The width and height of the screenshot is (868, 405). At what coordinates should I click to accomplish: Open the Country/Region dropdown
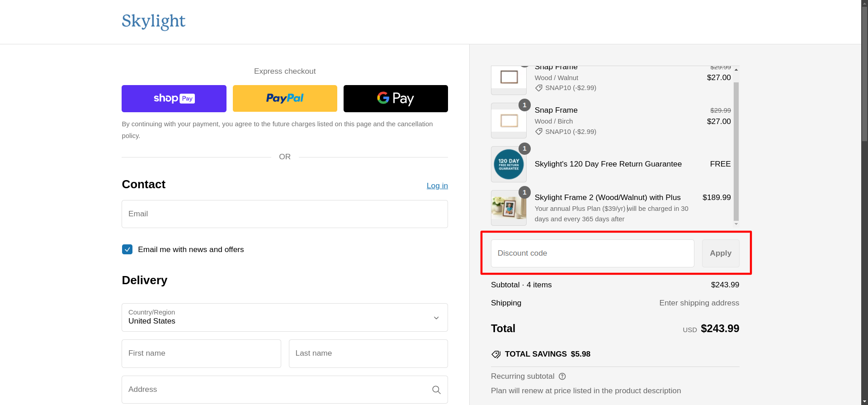[x=285, y=317]
